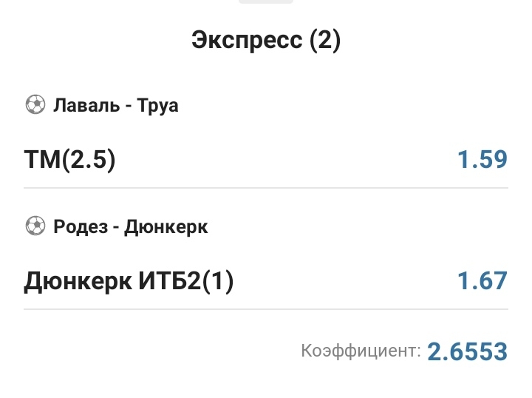Click the 1.59 odds value
This screenshot has width=532, height=398.
click(x=482, y=160)
